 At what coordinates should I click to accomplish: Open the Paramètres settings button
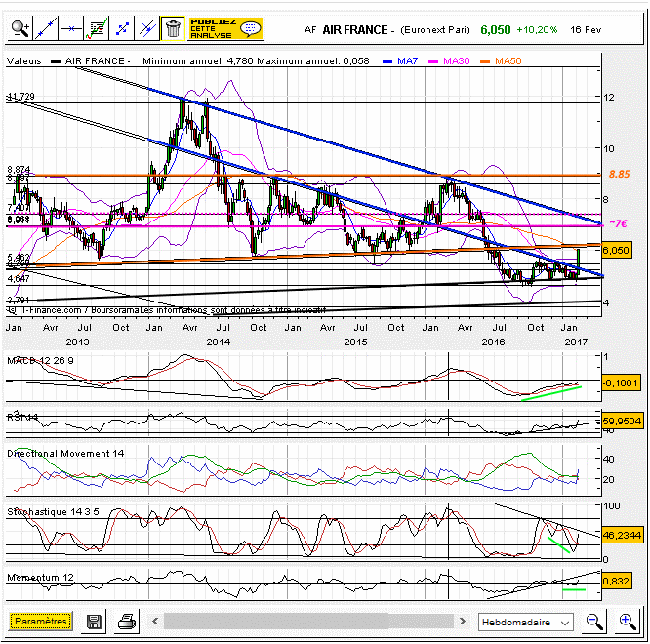click(x=41, y=622)
